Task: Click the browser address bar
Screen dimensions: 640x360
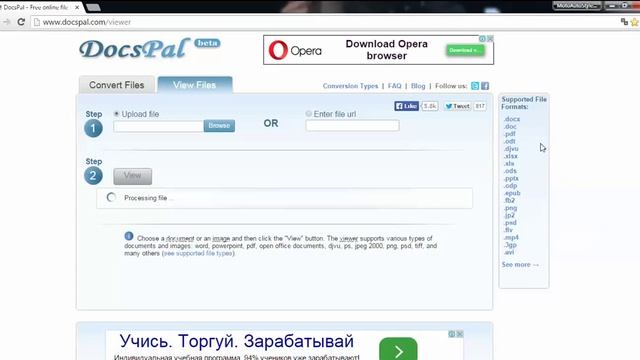Action: (x=322, y=22)
